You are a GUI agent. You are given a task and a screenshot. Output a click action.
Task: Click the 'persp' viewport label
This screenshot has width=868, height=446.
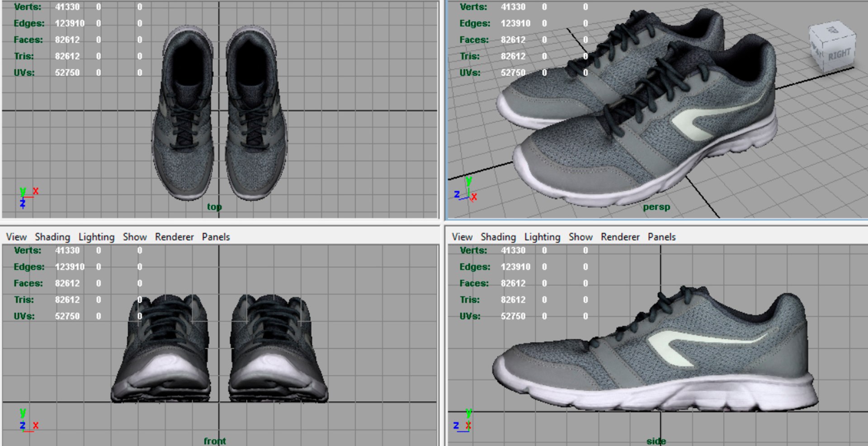click(x=656, y=207)
